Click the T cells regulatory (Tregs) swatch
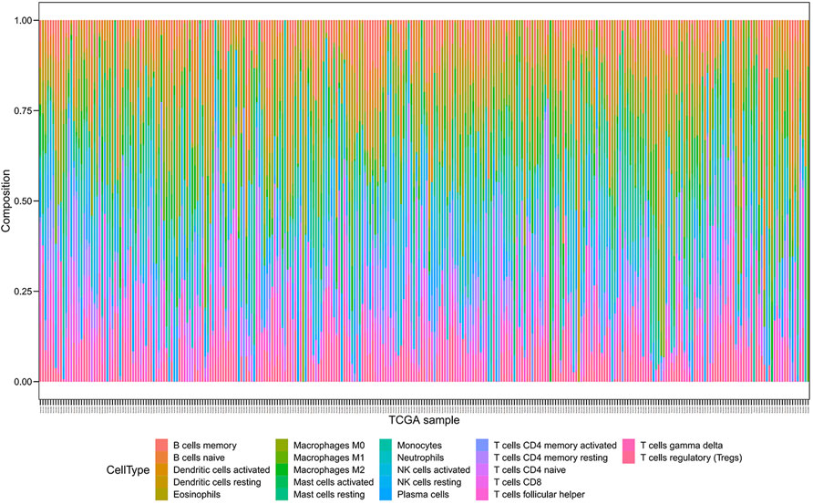This screenshot has width=813, height=504. click(629, 458)
